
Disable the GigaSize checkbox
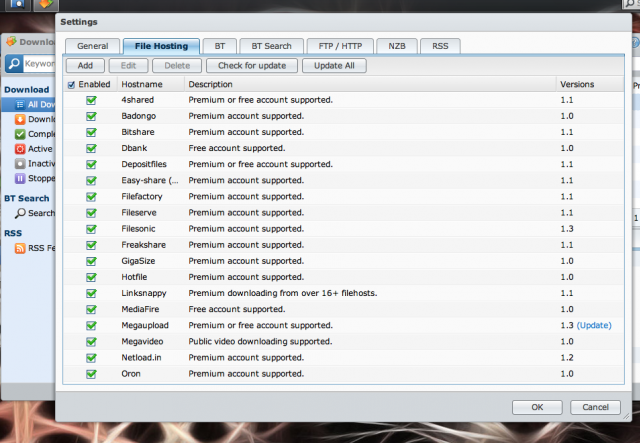point(91,261)
